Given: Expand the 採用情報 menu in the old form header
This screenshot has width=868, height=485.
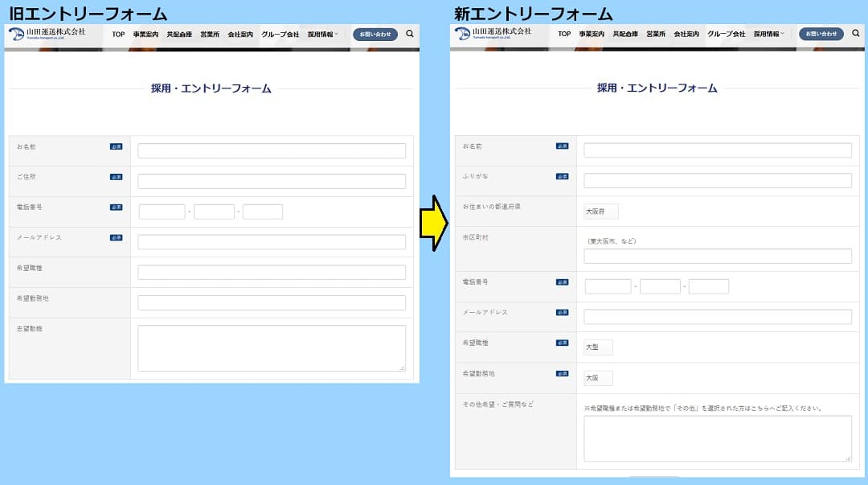Looking at the screenshot, I should pyautogui.click(x=323, y=35).
